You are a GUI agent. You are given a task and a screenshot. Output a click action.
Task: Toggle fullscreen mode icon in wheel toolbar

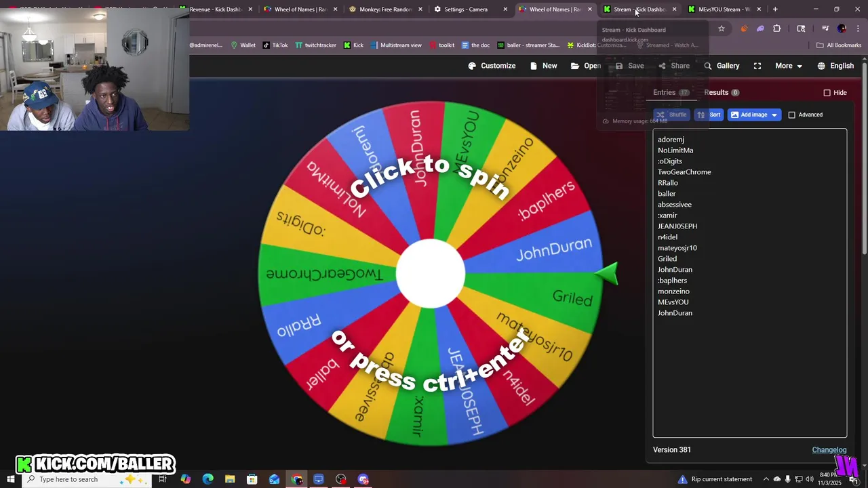coord(757,66)
